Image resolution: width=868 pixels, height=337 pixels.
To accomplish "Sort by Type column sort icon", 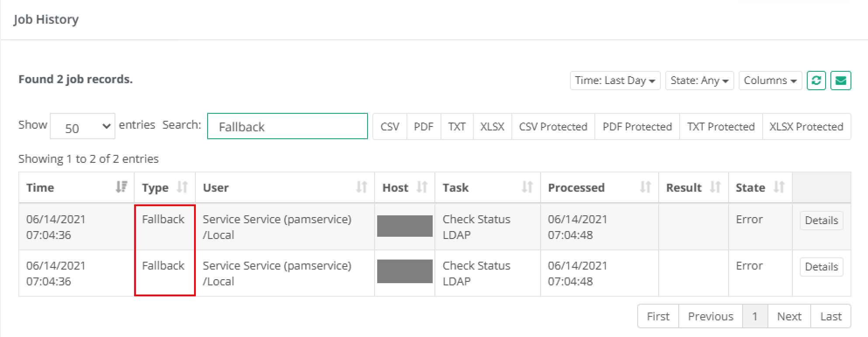I will click(182, 187).
